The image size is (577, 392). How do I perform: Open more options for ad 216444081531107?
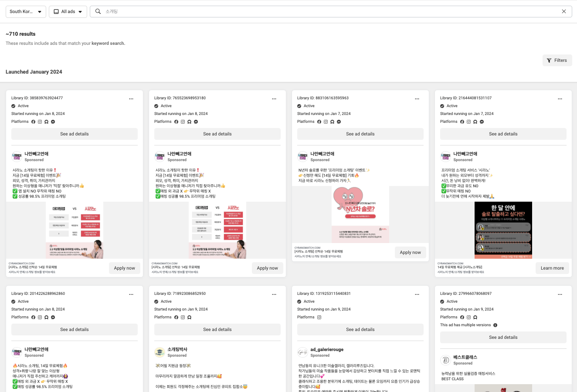pos(560,99)
